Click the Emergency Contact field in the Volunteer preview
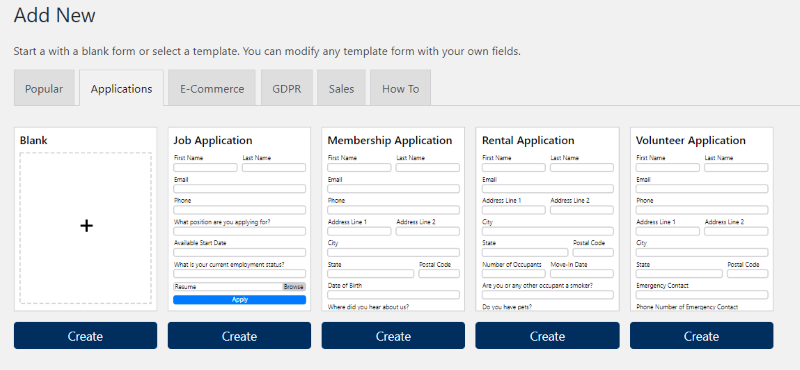Image resolution: width=800 pixels, height=370 pixels. tap(702, 295)
